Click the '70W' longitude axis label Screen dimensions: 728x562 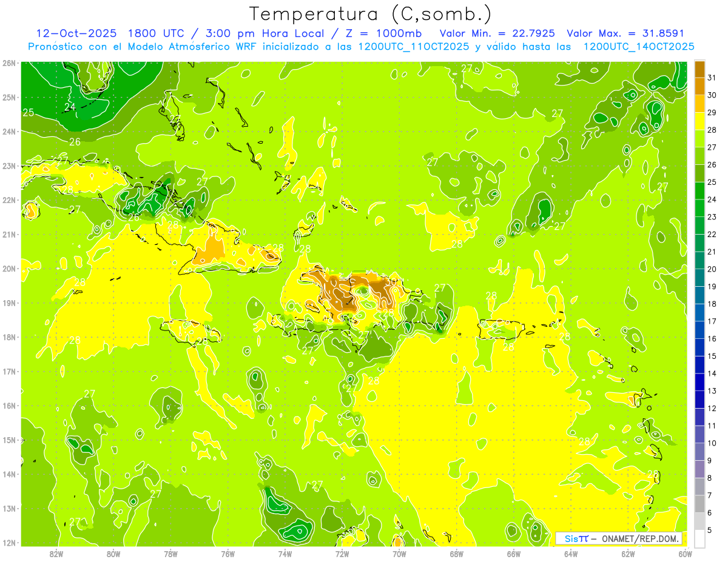(399, 554)
